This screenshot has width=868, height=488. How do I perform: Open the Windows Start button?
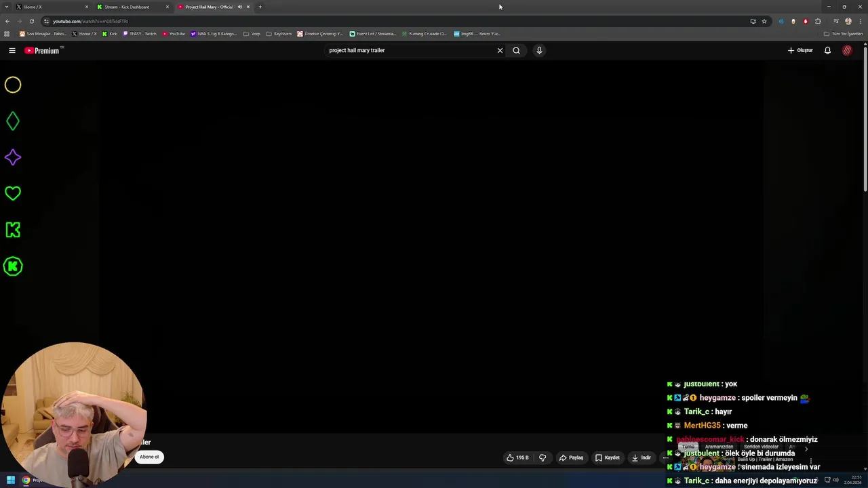[10, 480]
